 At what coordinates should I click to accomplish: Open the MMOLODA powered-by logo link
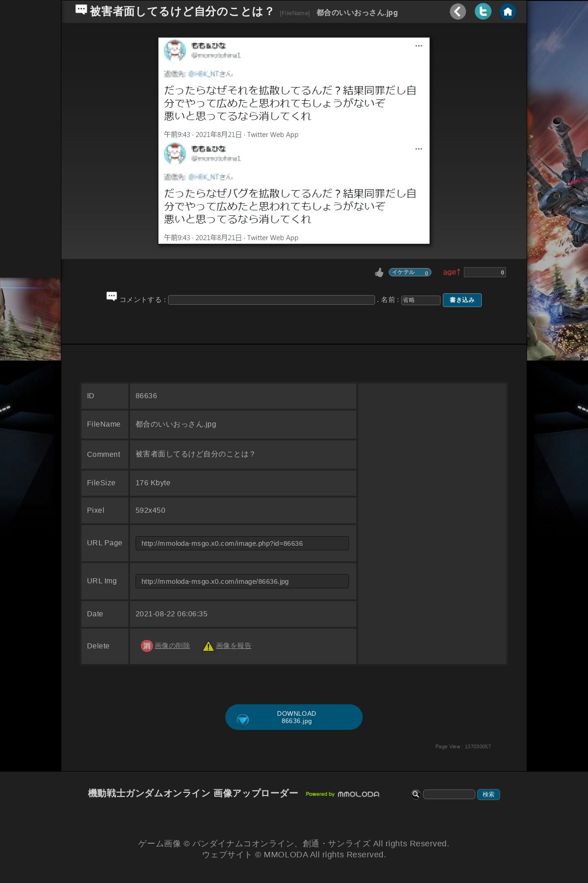(343, 794)
